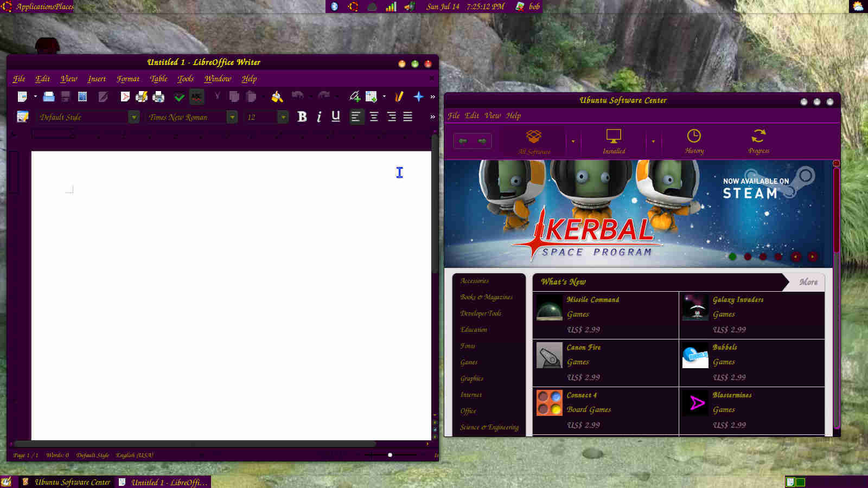This screenshot has width=868, height=488.
Task: Open the Insert Table dropdown arrow
Action: (384, 97)
